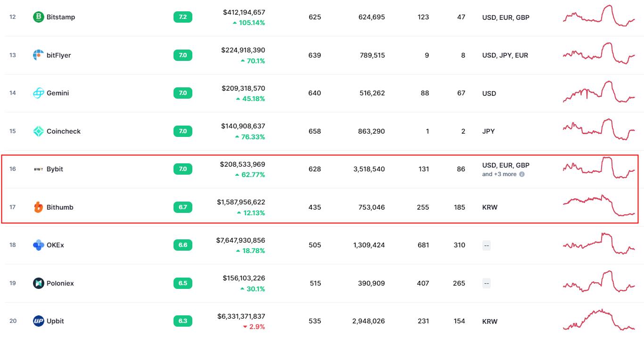Click OKEx's volume sparkline chart

(599, 244)
